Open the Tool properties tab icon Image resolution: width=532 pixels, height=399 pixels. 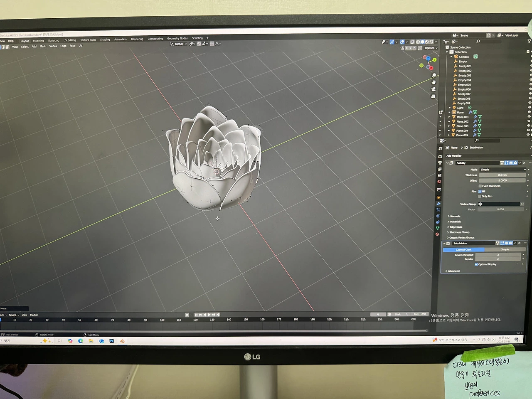pos(440,148)
